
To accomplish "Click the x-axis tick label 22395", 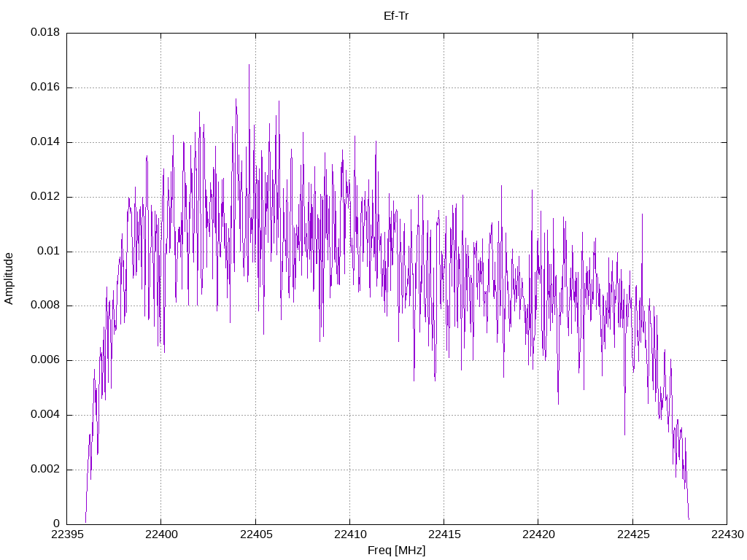I will pos(66,534).
